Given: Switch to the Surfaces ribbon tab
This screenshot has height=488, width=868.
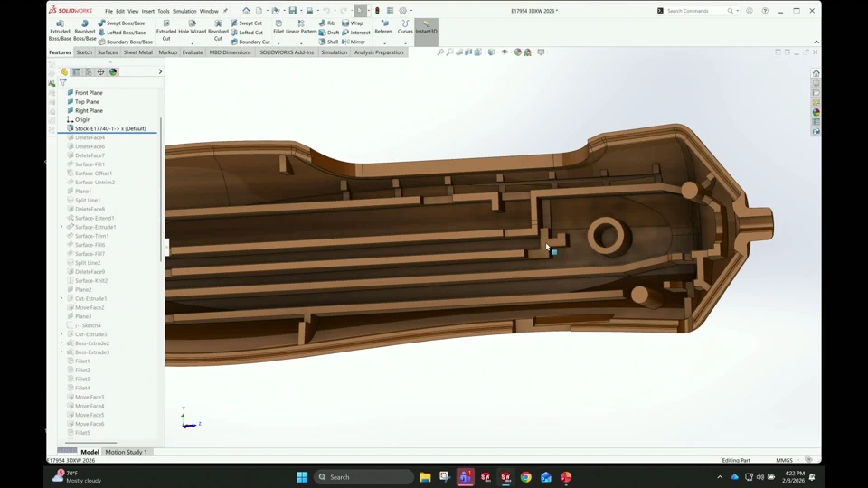Looking at the screenshot, I should [108, 52].
